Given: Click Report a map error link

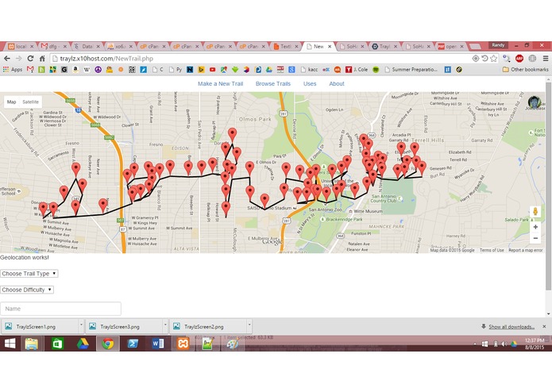Looking at the screenshot, I should click(x=526, y=250).
